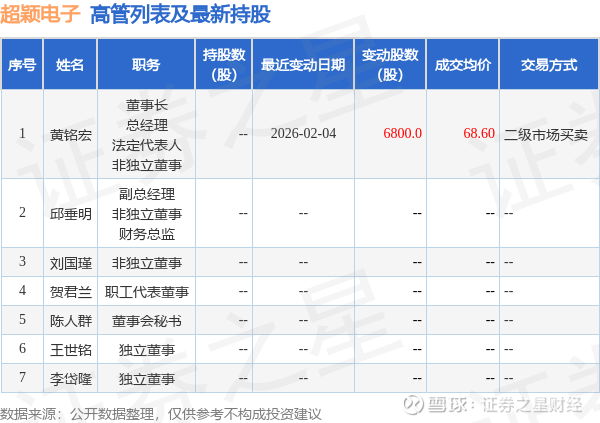The width and height of the screenshot is (600, 423).
Task: Click serial number 7 cell
Action: (22, 377)
